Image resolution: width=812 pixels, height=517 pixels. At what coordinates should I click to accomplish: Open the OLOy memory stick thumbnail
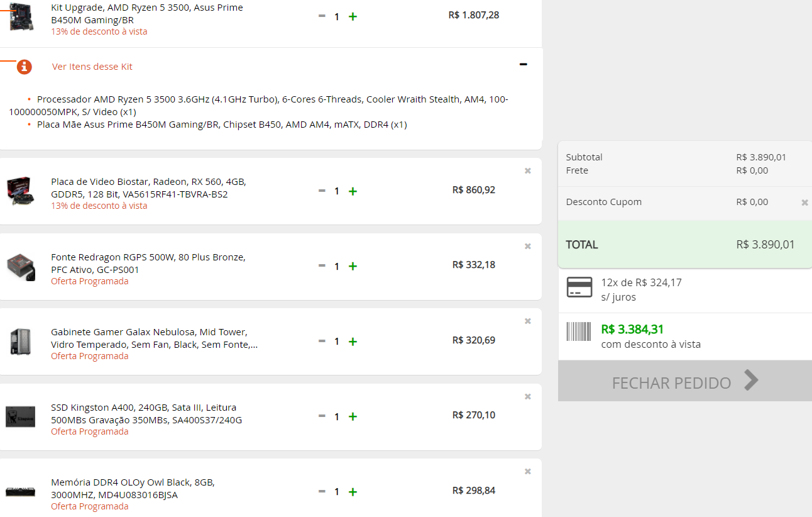(x=21, y=492)
